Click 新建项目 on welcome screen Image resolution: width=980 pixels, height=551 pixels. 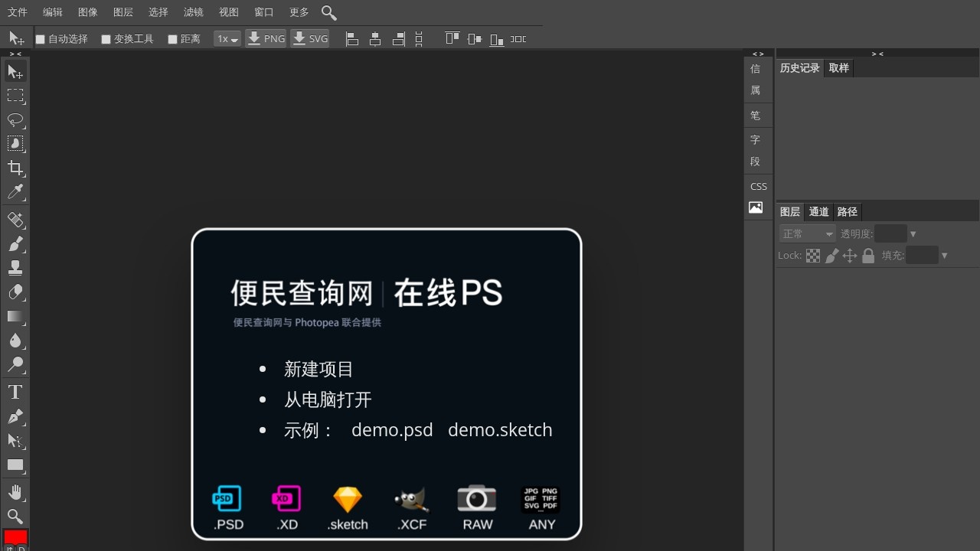318,369
